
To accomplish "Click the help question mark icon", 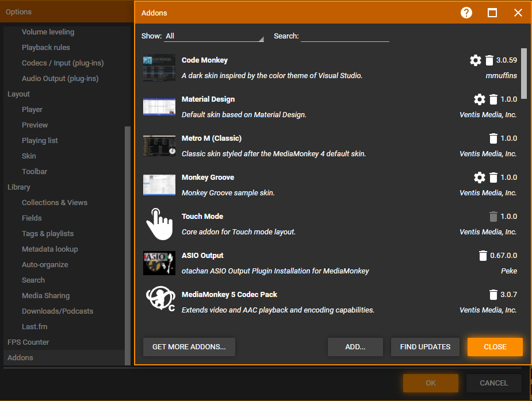I will coord(466,13).
